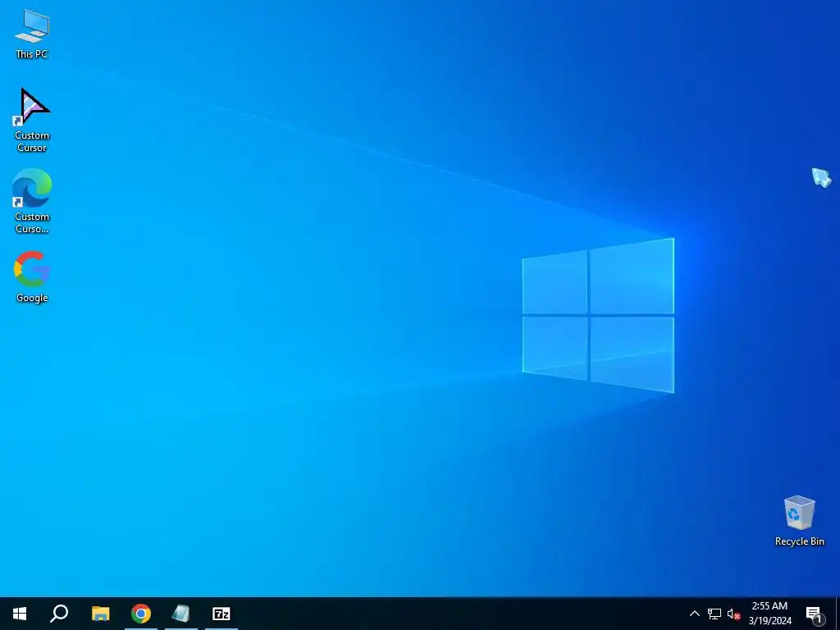Open the network status tray icon
The image size is (840, 630).
[x=714, y=614]
